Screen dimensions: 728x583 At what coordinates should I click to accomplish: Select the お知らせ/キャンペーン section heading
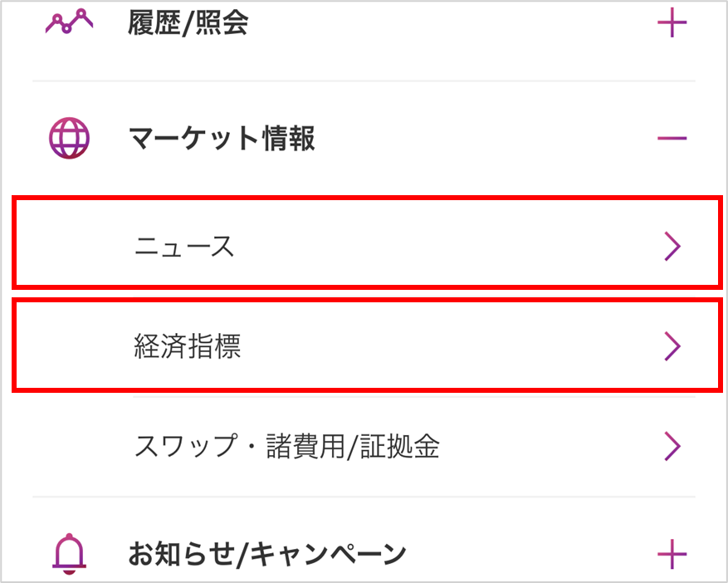pos(267,551)
